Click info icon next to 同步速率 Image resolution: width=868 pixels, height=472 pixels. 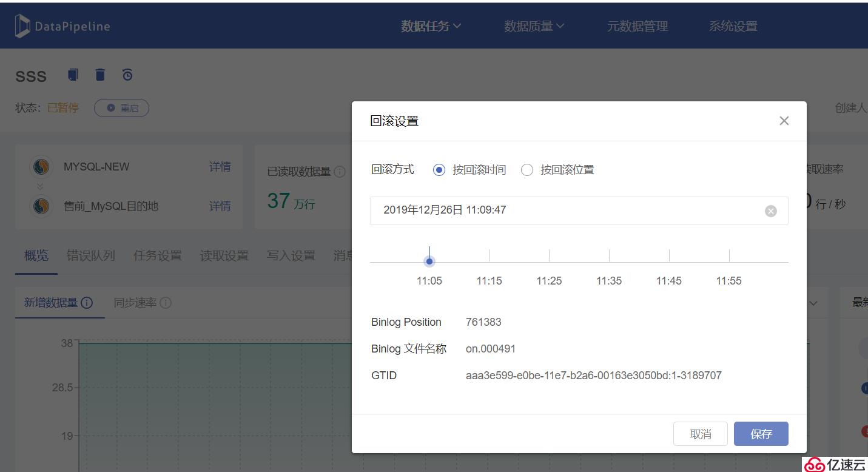[x=166, y=302]
